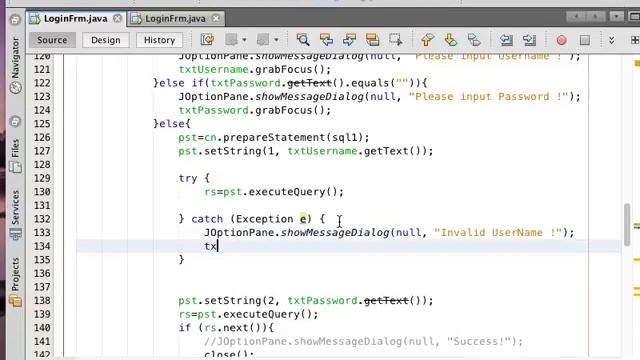The image size is (640, 360).
Task: Open Back history dropdown arrow
Action: pos(244,40)
